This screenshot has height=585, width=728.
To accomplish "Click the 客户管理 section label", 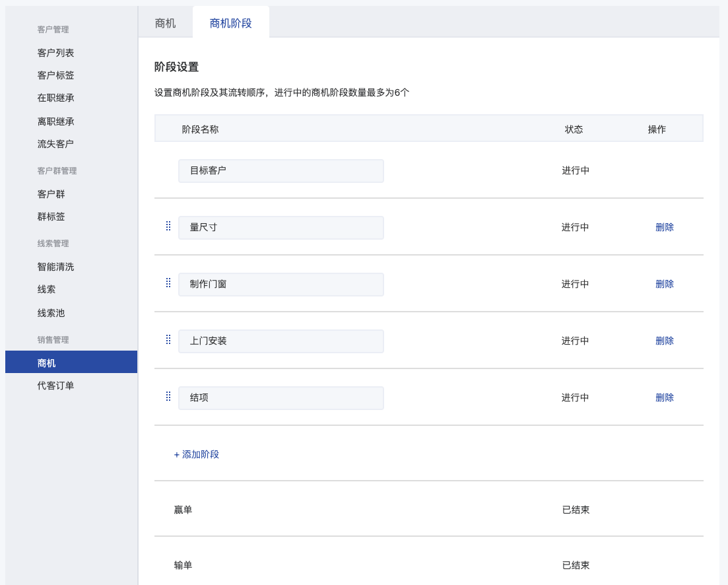I will [x=53, y=30].
